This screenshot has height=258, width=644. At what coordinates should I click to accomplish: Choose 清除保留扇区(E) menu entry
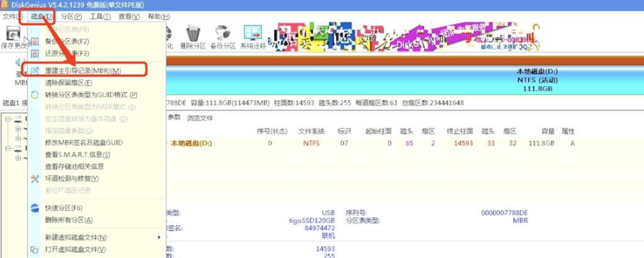[69, 83]
